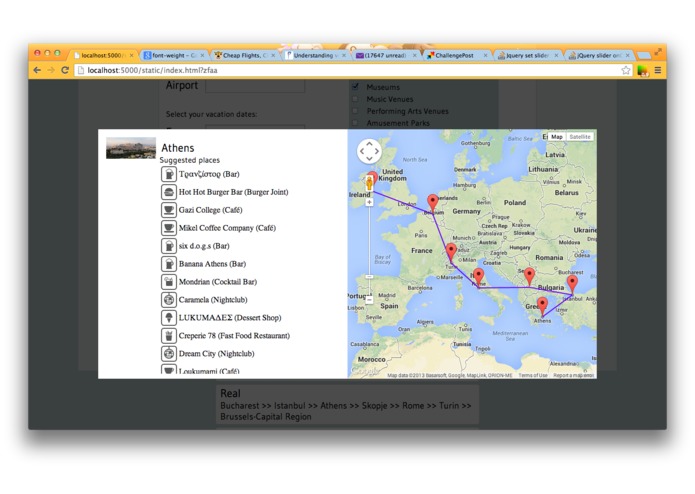Click the Airport input field

click(255, 86)
